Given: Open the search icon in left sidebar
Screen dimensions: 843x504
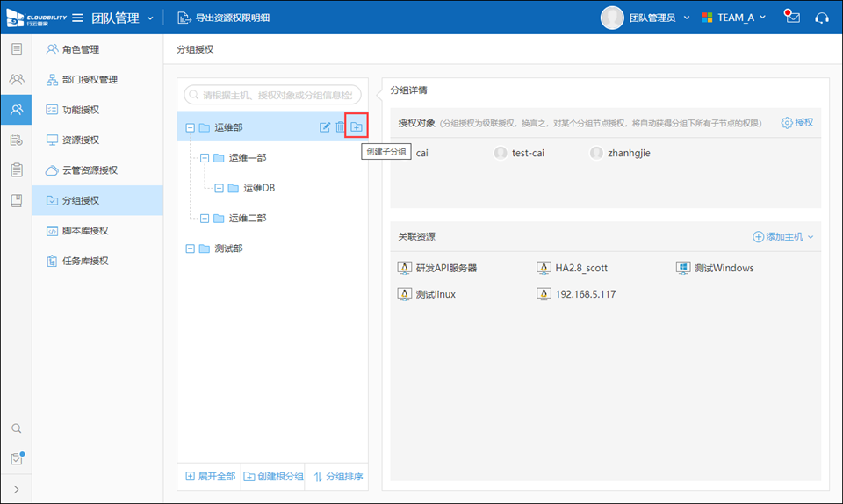Looking at the screenshot, I should tap(16, 428).
